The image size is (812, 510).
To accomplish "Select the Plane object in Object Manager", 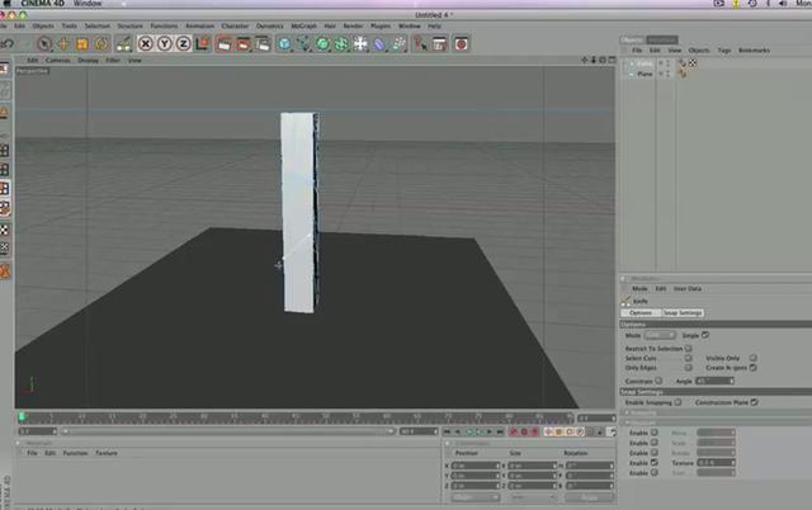I will tap(645, 74).
